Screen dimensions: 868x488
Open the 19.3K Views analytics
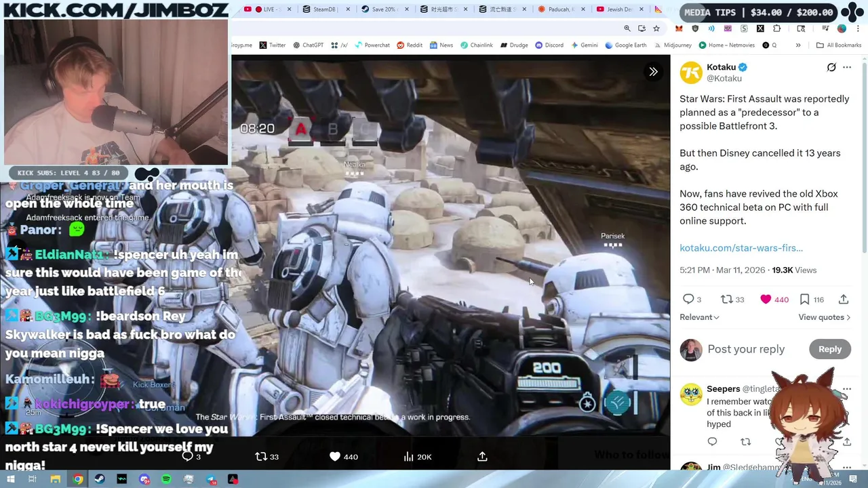pos(794,270)
